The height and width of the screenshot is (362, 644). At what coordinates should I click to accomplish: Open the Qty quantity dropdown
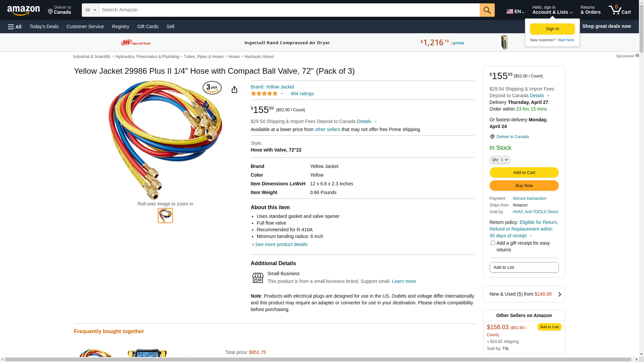(500, 160)
